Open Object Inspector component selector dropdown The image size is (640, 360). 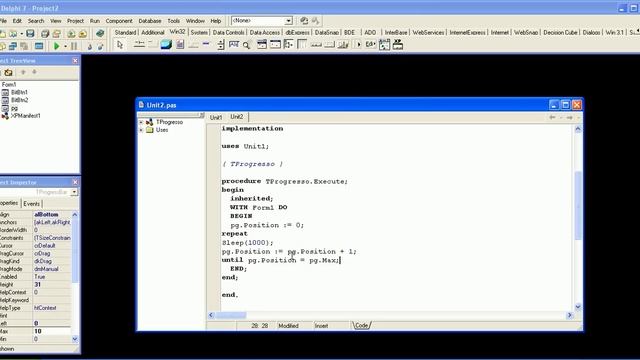[74, 192]
